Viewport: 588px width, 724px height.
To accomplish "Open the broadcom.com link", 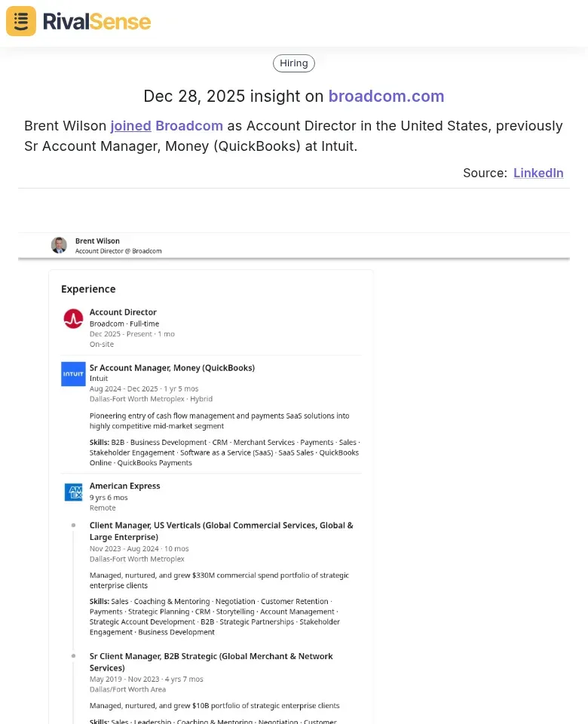I will click(x=386, y=96).
